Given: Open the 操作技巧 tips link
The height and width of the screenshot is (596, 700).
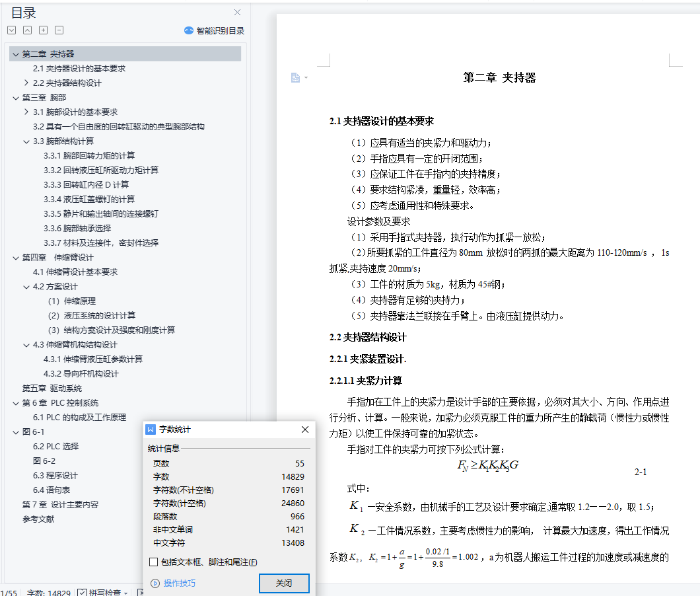Looking at the screenshot, I should [x=179, y=583].
